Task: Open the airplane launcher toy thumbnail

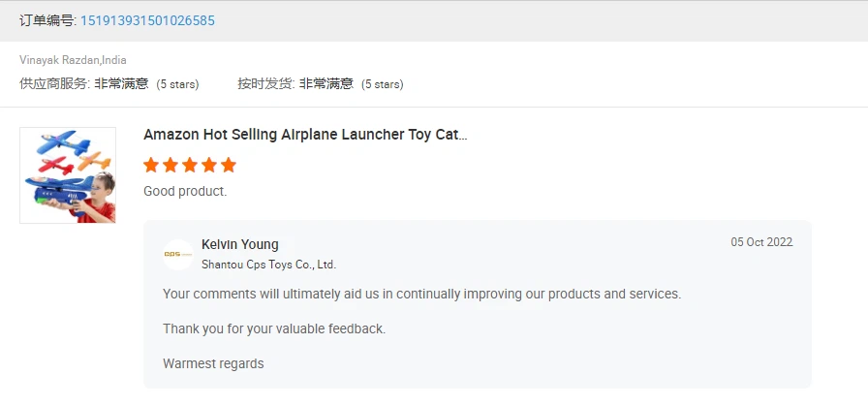Action: click(68, 175)
